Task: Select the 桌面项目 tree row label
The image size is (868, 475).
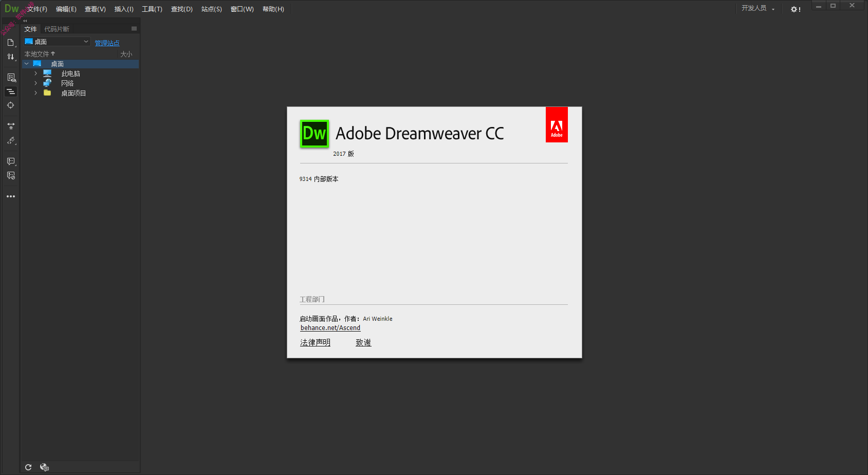Action: point(74,93)
